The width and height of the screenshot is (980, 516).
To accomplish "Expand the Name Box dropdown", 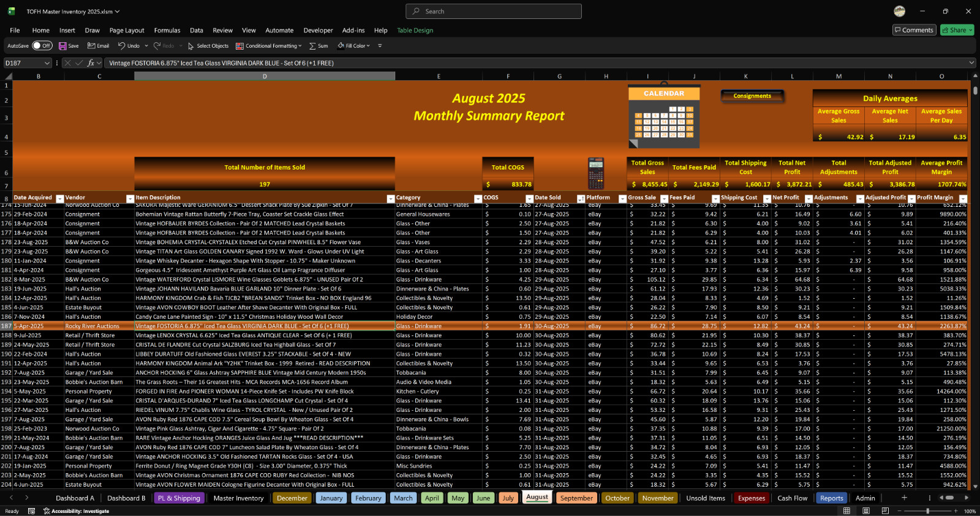I will coord(47,63).
